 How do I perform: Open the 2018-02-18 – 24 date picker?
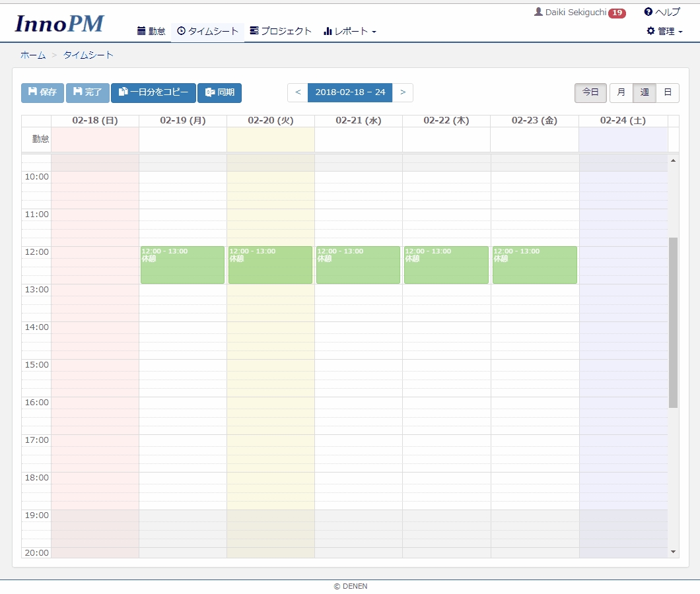pyautogui.click(x=350, y=92)
